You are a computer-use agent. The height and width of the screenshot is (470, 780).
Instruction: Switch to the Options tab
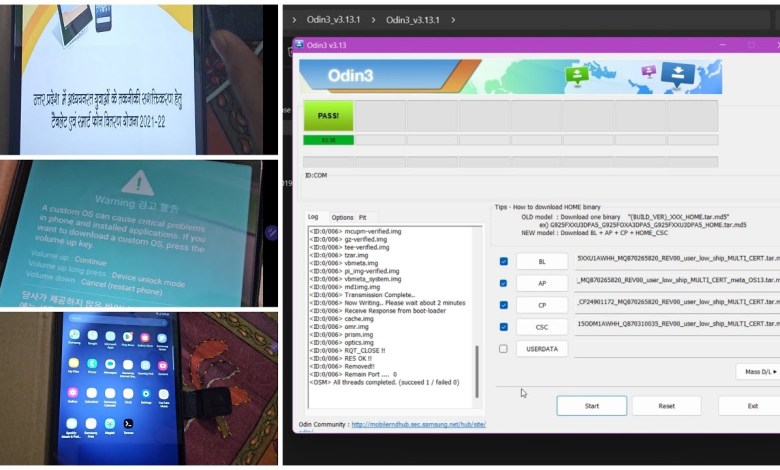[342, 217]
